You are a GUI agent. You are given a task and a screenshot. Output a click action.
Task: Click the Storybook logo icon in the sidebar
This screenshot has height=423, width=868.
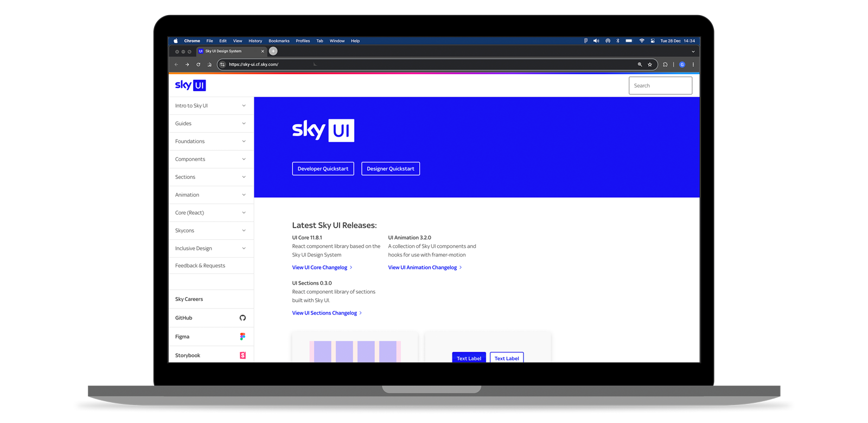(x=242, y=355)
